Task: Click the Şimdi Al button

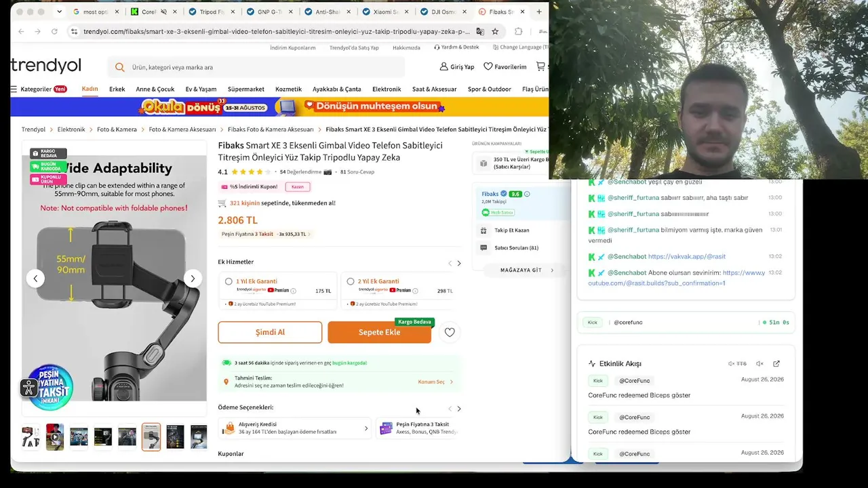Action: (x=270, y=332)
